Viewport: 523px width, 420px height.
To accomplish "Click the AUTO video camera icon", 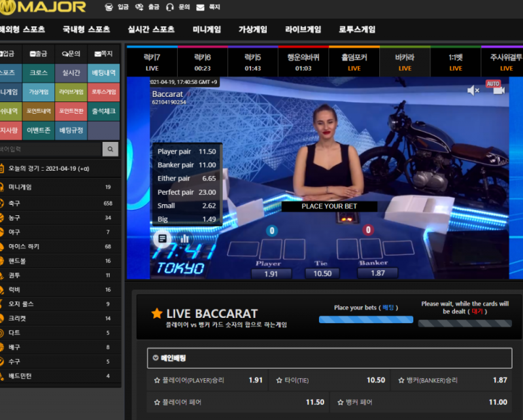I will coord(496,88).
